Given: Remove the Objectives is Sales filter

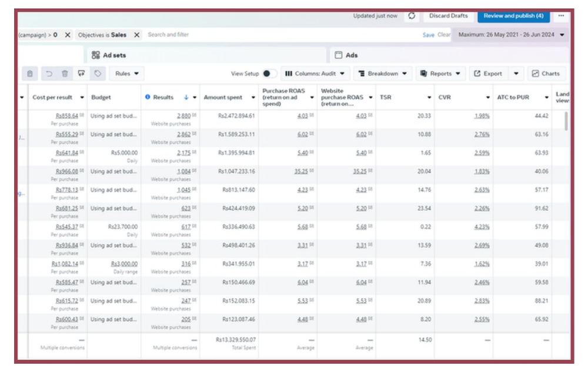Looking at the screenshot, I should tap(137, 35).
